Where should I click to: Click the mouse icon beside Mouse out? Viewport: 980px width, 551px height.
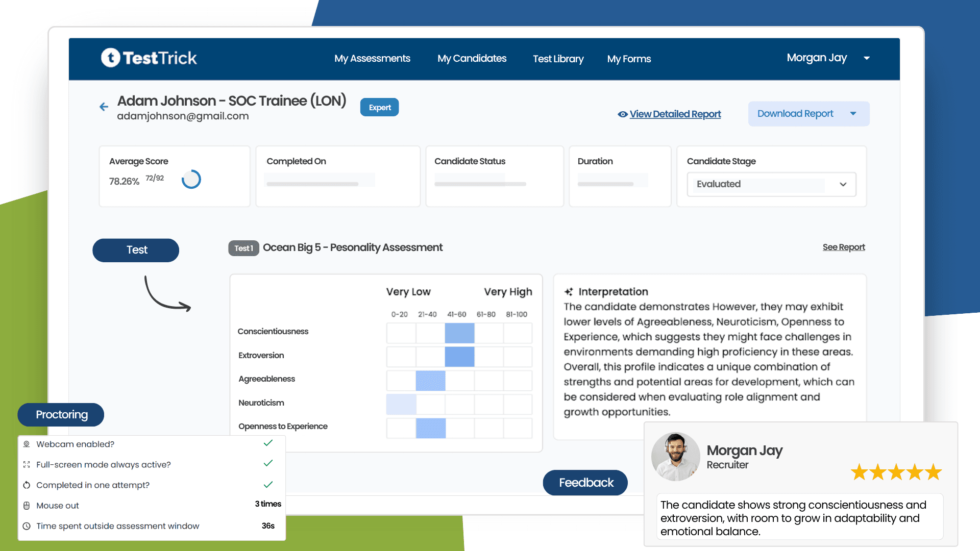(x=26, y=505)
